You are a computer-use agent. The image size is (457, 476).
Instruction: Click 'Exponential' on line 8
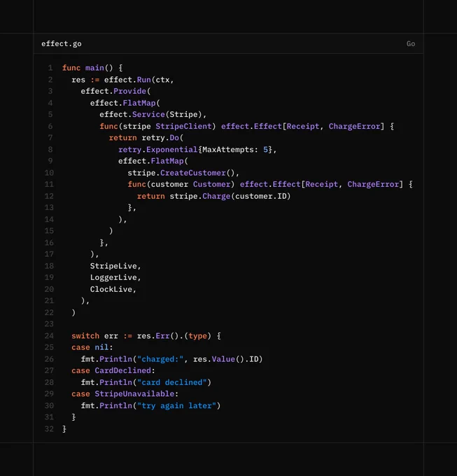click(x=171, y=150)
